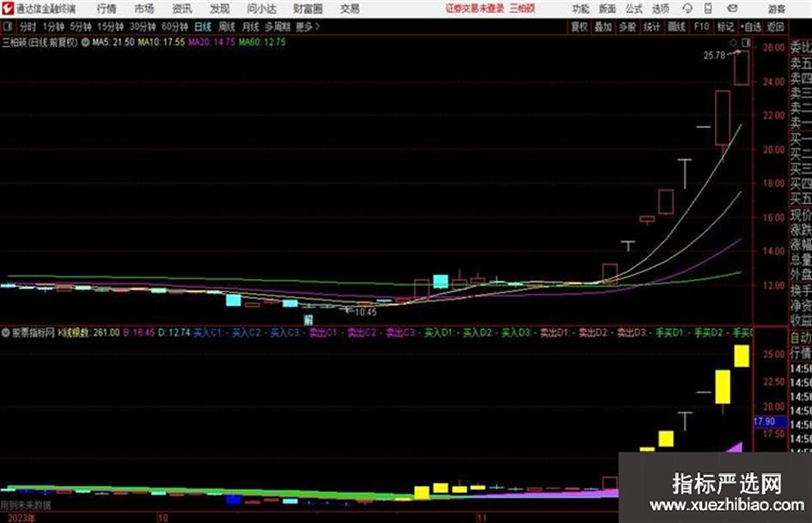Switch to the 分时 period tab

[x=27, y=27]
